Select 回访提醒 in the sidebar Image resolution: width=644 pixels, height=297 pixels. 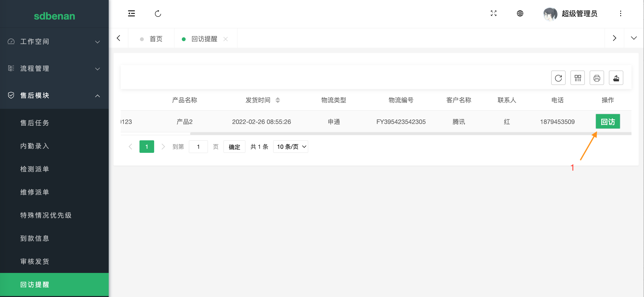point(54,284)
